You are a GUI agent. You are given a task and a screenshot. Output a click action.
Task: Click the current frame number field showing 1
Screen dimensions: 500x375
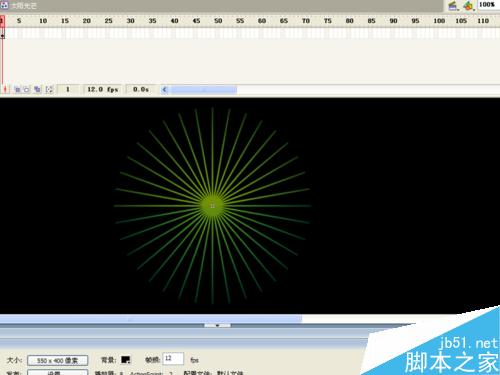coord(68,89)
